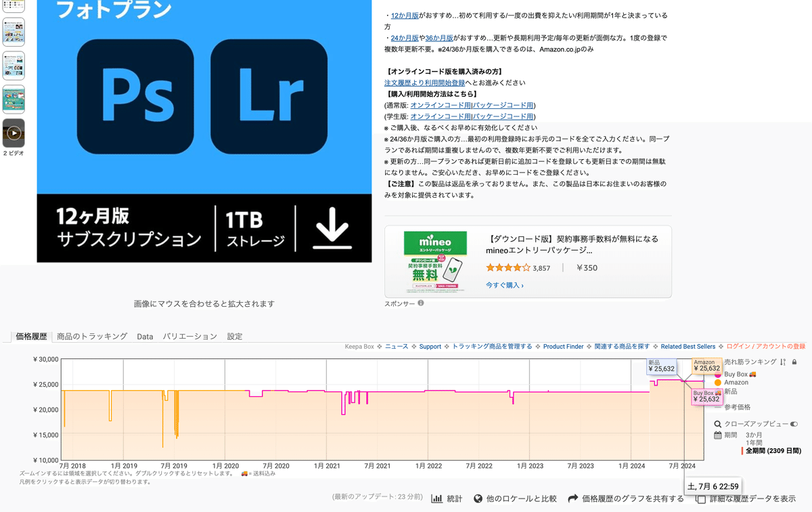Switch to the 価格履歴 tab
Image resolution: width=812 pixels, height=512 pixels.
click(31, 336)
